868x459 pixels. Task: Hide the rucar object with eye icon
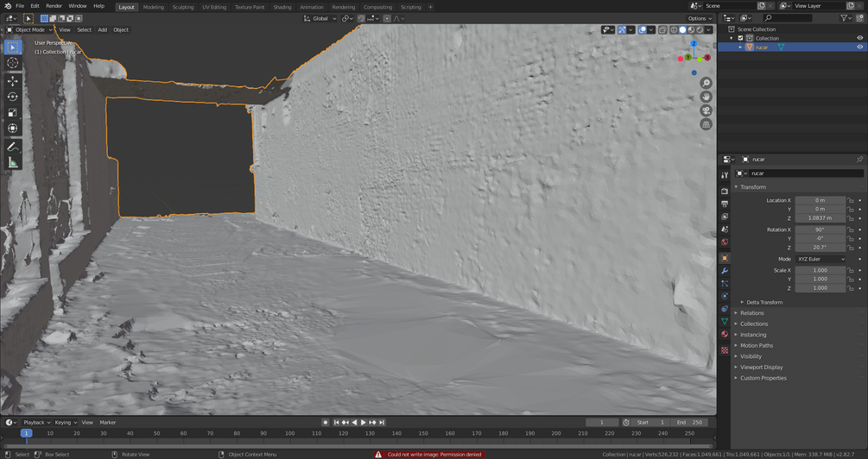click(x=859, y=47)
